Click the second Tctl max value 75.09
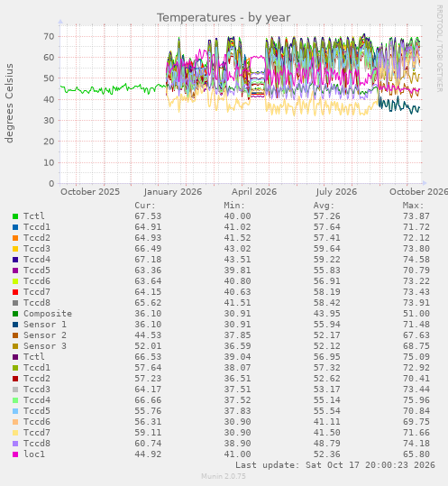 point(416,357)
